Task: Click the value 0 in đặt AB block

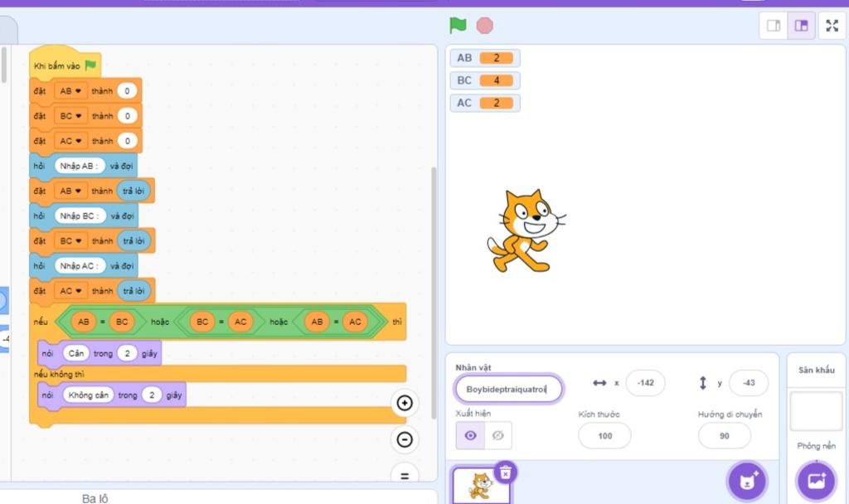Action: [127, 91]
